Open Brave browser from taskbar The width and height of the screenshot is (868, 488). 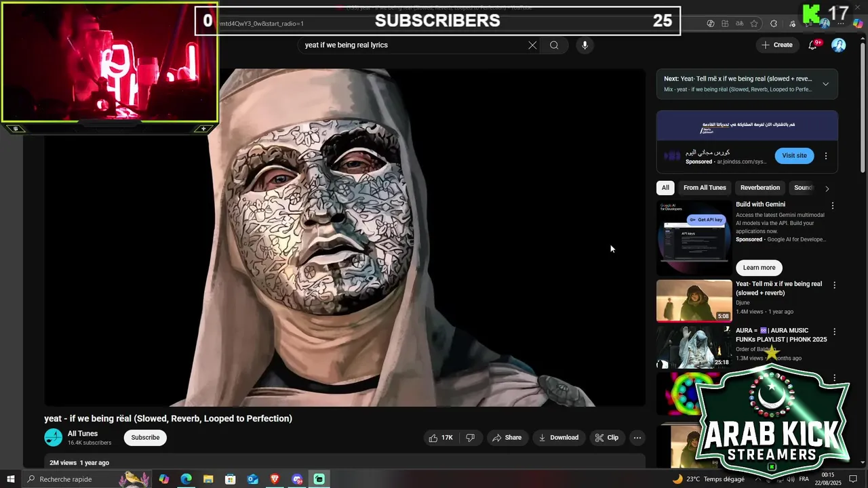pos(275,479)
